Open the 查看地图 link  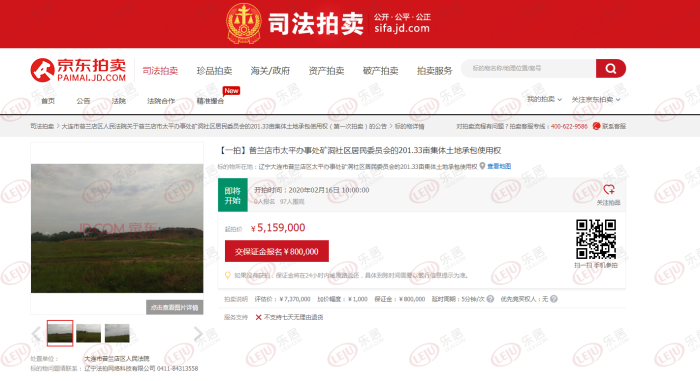499,166
